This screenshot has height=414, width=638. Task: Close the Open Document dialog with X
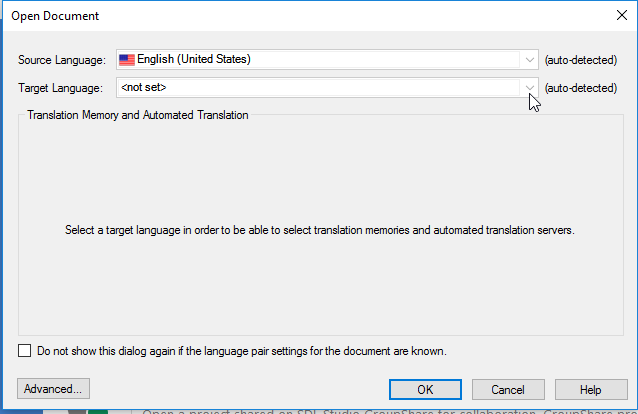tap(622, 15)
